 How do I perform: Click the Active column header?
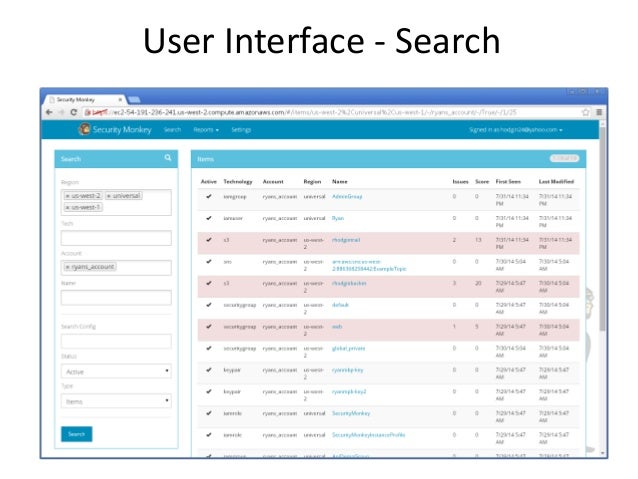209,182
